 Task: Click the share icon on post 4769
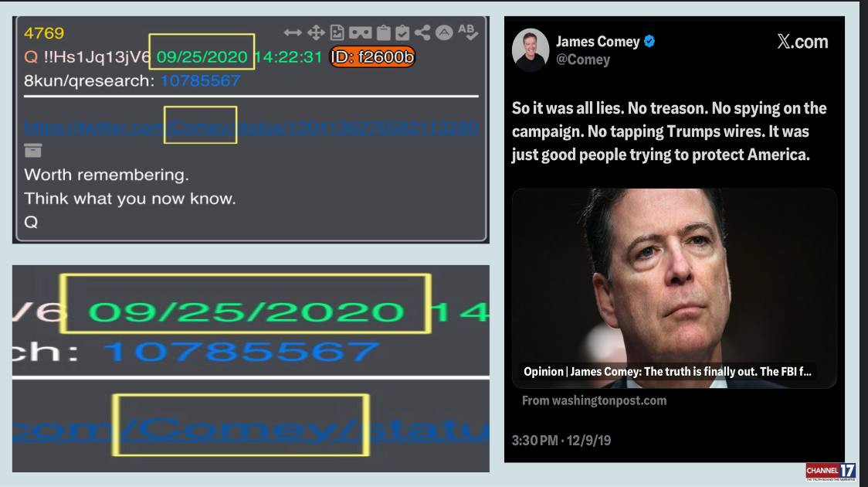pyautogui.click(x=422, y=32)
